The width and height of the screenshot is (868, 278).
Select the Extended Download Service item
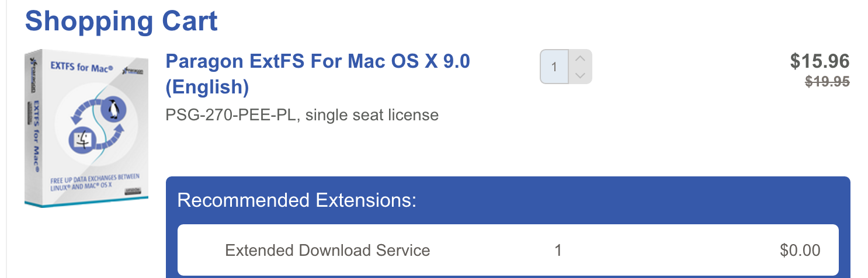[328, 251]
